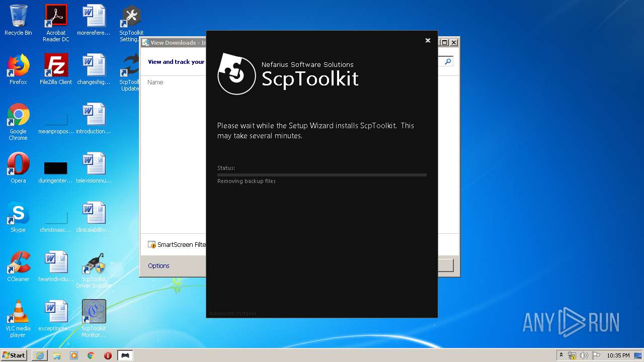This screenshot has height=362, width=644.
Task: Open the volume control tray icon
Action: point(584,355)
